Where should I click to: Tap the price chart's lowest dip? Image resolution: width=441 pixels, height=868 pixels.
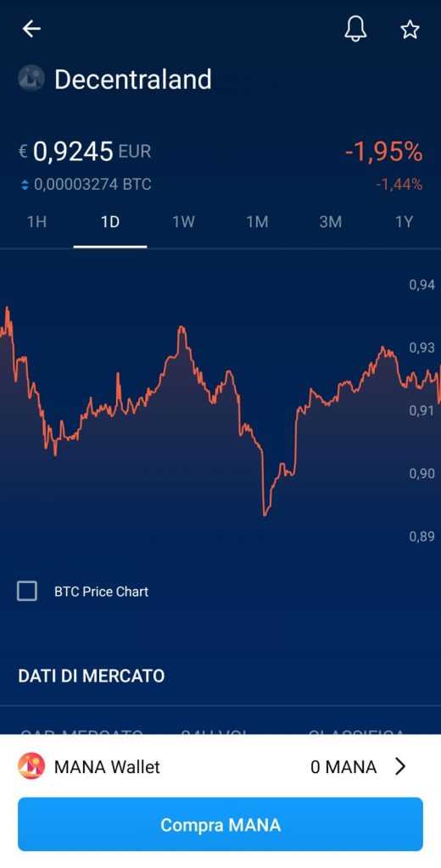(265, 514)
